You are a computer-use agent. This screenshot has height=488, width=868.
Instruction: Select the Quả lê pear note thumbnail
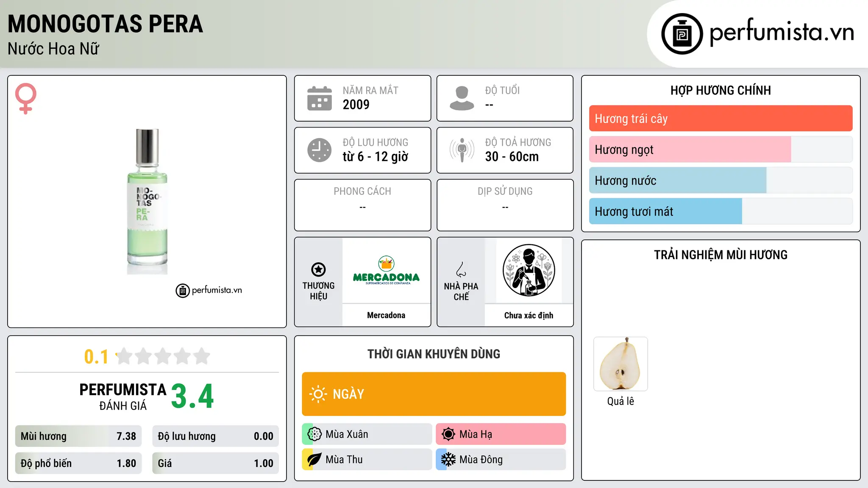point(620,364)
